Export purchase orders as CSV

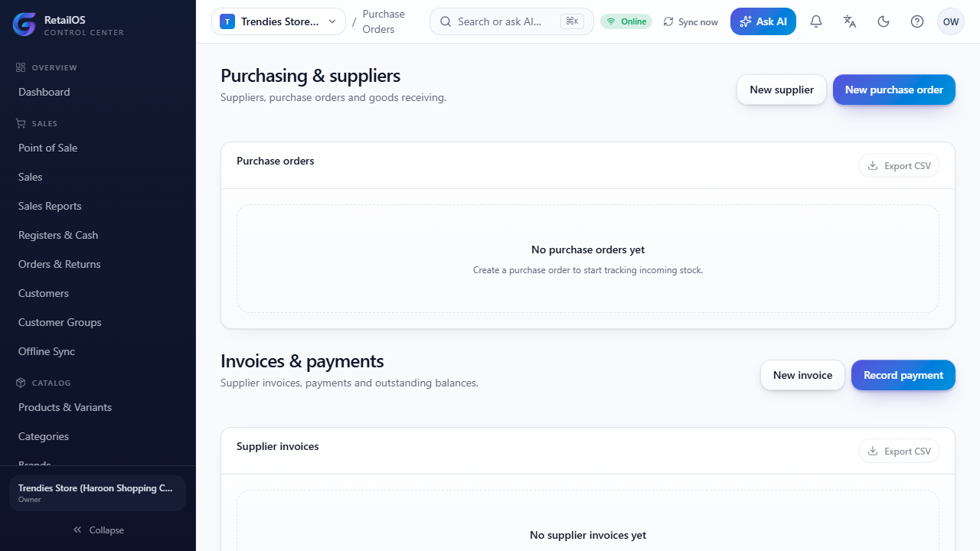(899, 165)
